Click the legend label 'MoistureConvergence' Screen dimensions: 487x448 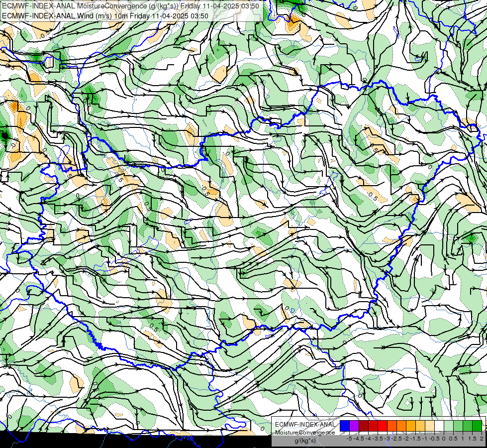point(305,433)
